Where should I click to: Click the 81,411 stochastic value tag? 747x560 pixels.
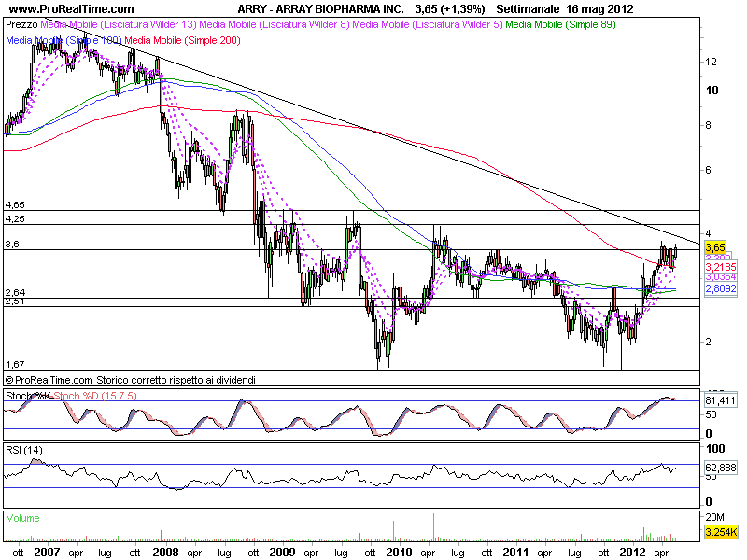point(720,400)
